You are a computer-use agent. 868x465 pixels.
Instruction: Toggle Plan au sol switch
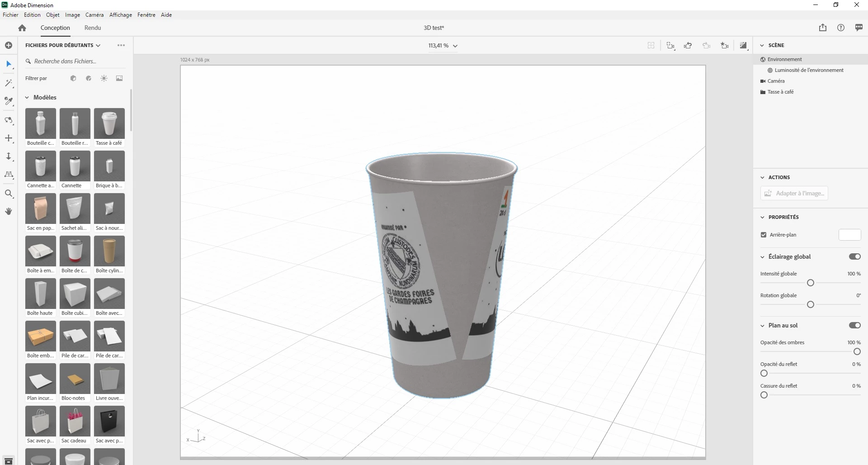tap(854, 325)
